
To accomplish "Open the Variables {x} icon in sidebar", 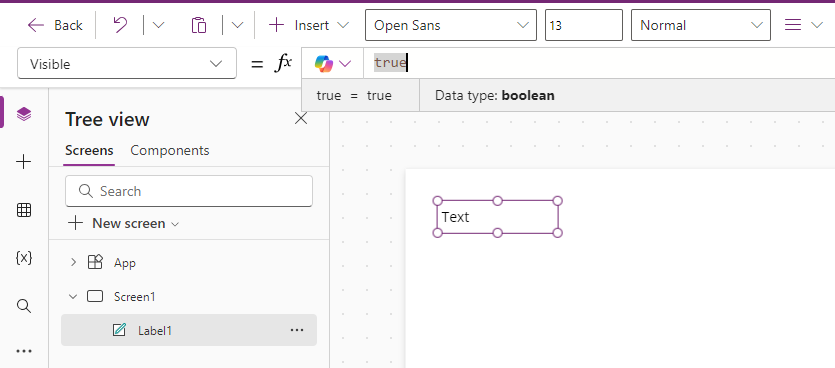I will point(24,258).
